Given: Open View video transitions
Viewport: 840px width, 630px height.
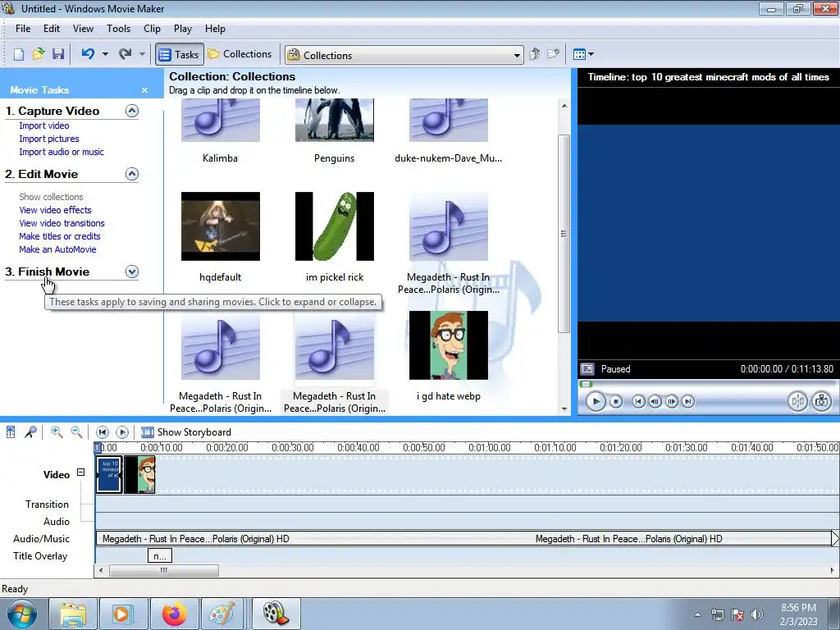Looking at the screenshot, I should tap(62, 223).
